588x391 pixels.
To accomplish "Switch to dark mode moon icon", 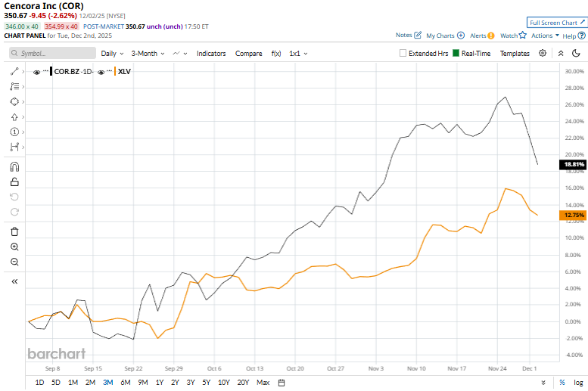I will click(576, 53).
